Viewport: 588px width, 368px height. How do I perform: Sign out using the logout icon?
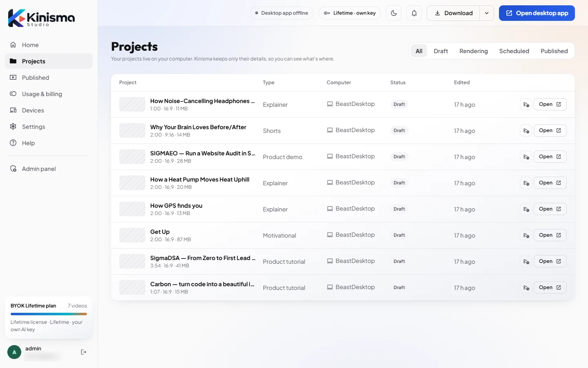coord(84,352)
